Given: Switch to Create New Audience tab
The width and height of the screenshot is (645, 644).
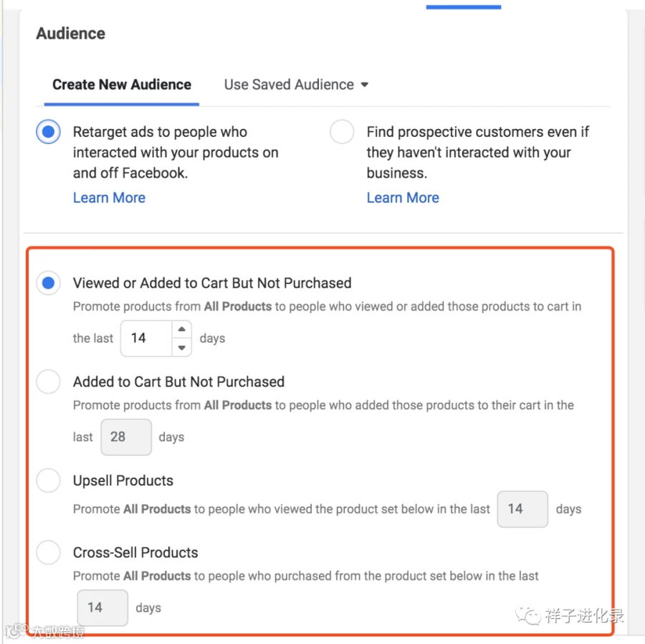Looking at the screenshot, I should [122, 85].
